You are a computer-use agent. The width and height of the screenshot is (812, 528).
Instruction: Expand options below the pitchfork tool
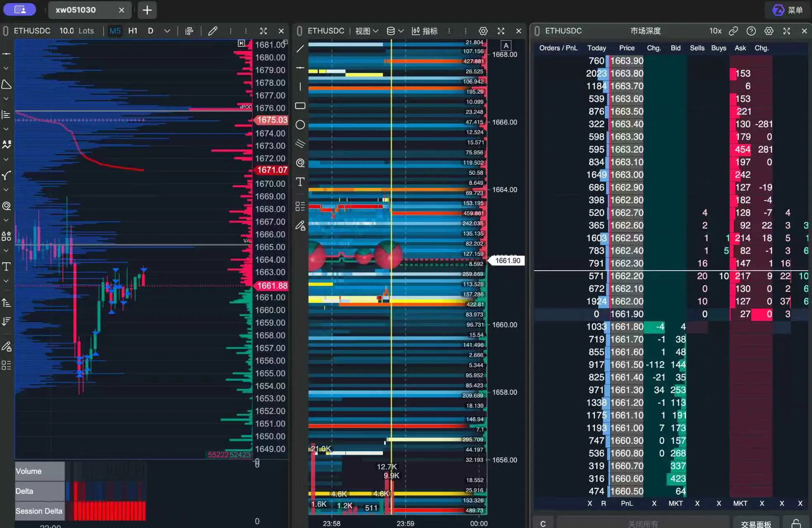point(6,190)
